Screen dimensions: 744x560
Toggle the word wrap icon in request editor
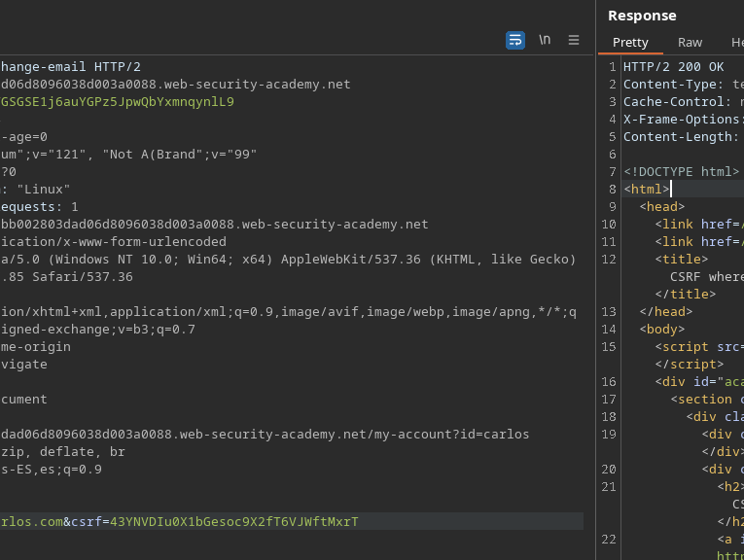pos(515,40)
